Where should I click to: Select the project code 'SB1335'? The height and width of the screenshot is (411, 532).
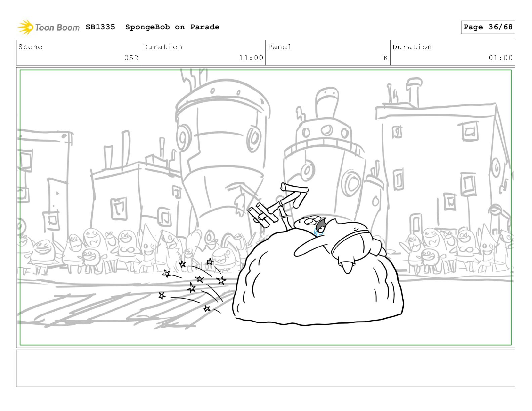pyautogui.click(x=100, y=27)
